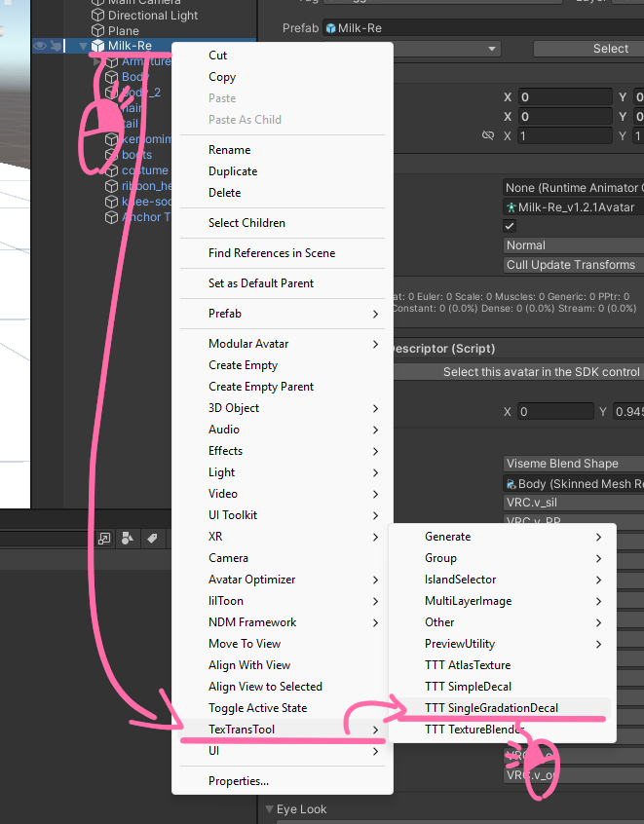Viewport: 644px width, 824px height.
Task: Click the search-by-label tag icon
Action: tap(152, 539)
